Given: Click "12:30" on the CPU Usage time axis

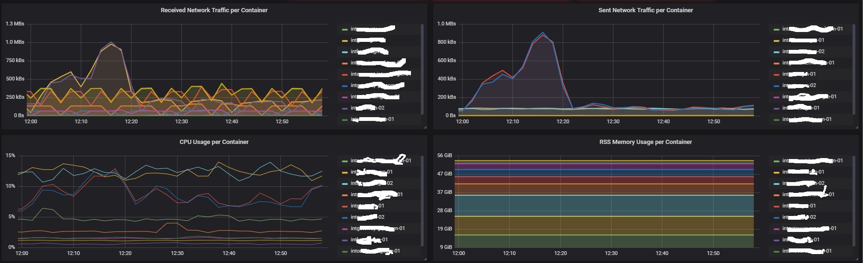Looking at the screenshot, I should click(177, 253).
